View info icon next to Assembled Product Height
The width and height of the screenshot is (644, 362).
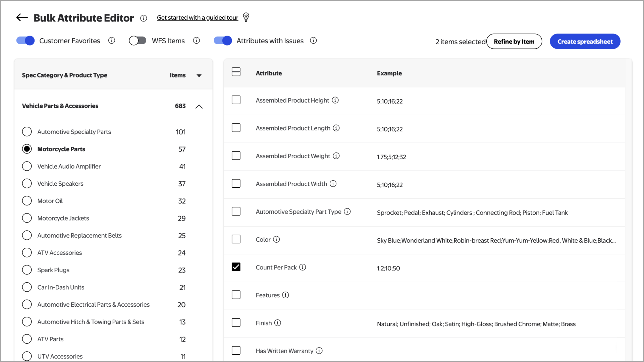[335, 100]
